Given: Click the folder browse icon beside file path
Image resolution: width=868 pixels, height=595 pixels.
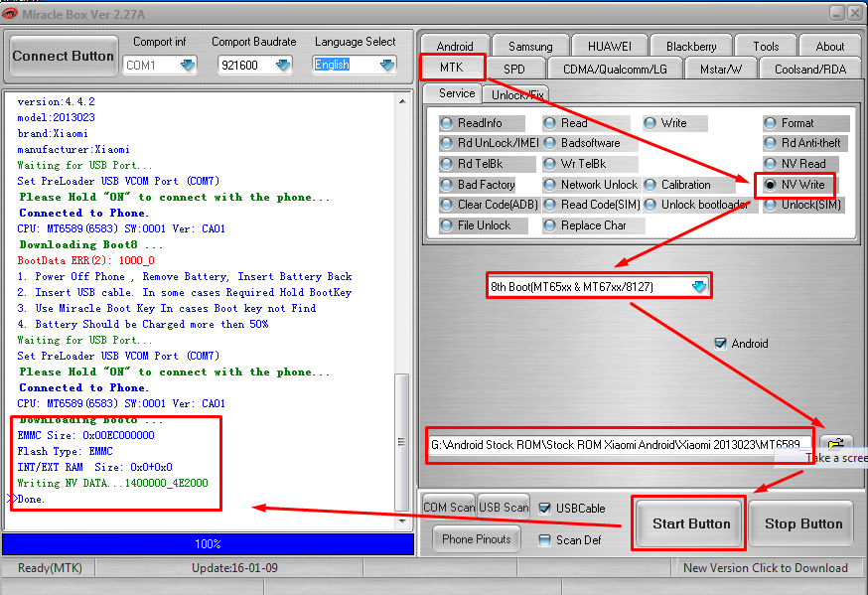Looking at the screenshot, I should (x=835, y=443).
